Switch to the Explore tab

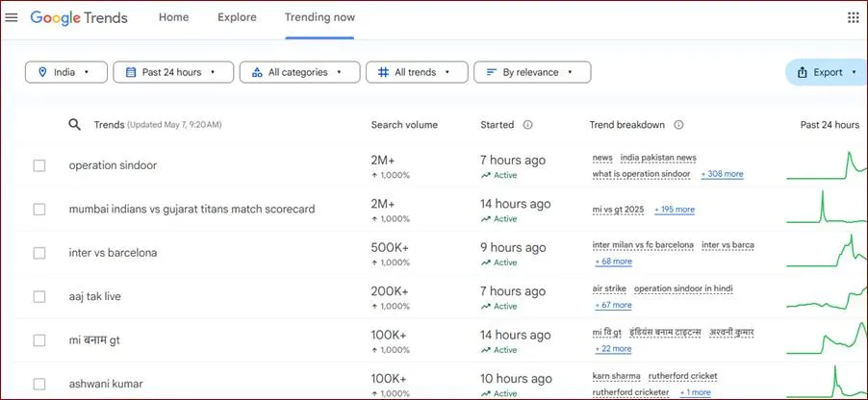[x=237, y=17]
